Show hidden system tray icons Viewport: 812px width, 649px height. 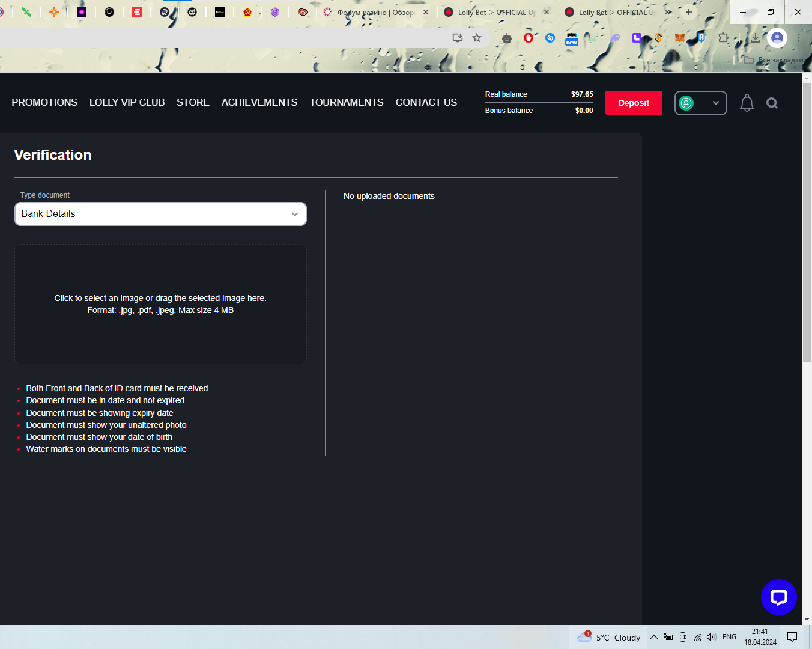(654, 637)
